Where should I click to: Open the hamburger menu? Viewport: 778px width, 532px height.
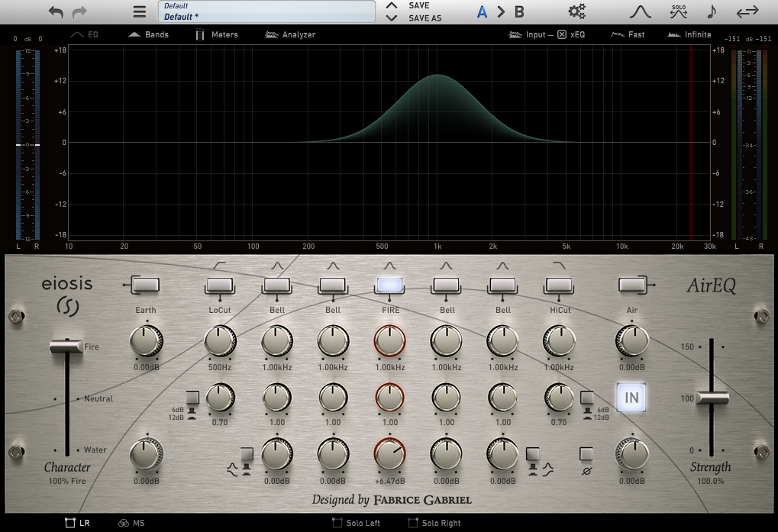point(139,11)
